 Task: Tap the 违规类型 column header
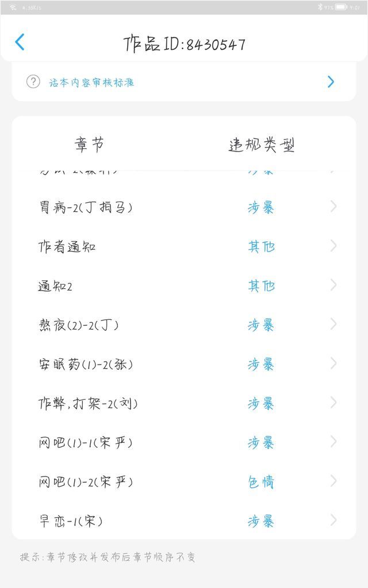tap(262, 145)
